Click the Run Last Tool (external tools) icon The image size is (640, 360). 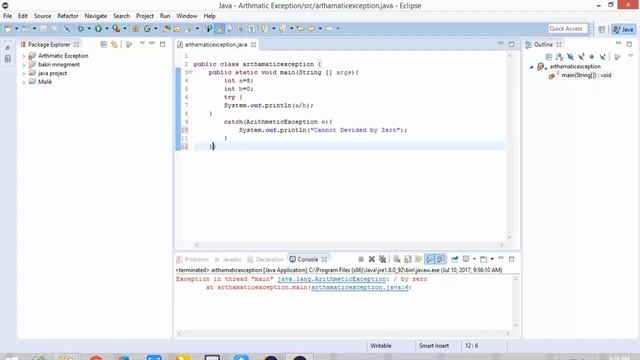(x=116, y=29)
